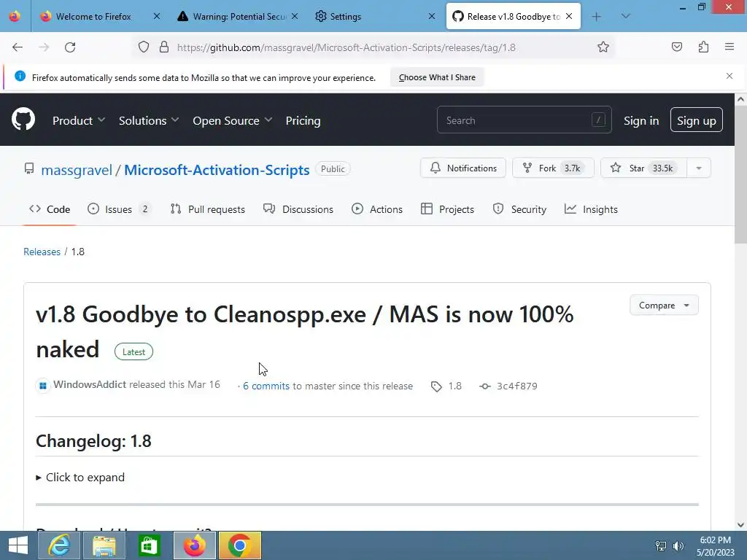Reload the current page
This screenshot has height=560, width=747.
pos(70,47)
